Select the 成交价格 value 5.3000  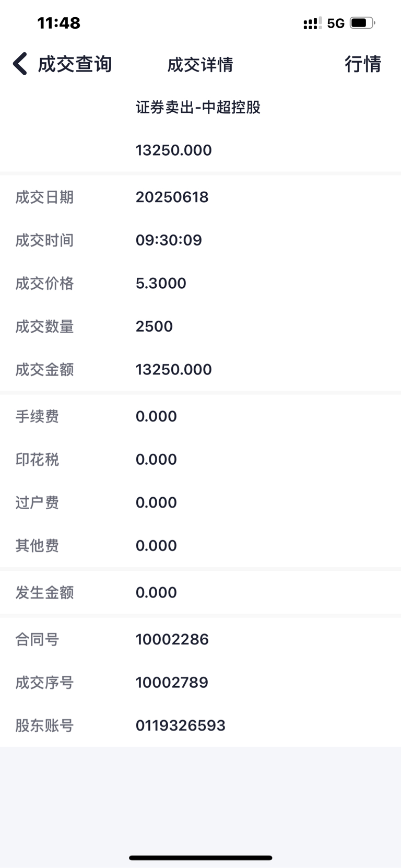click(x=161, y=283)
